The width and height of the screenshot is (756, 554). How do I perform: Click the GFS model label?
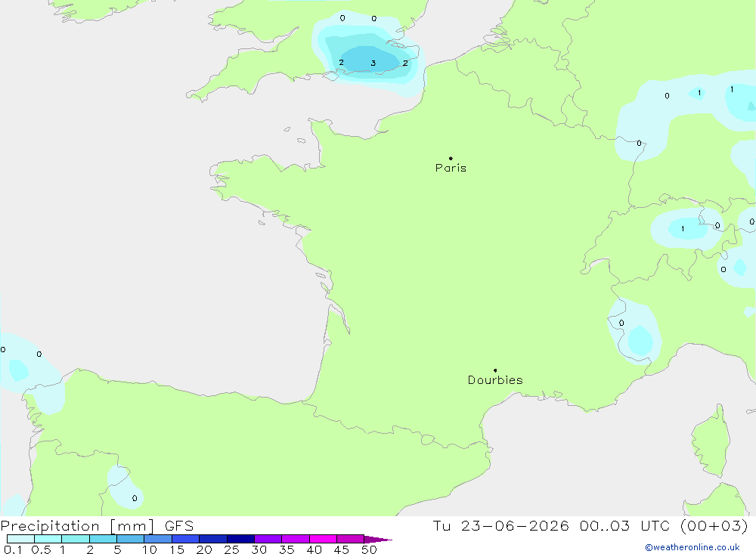tap(179, 526)
